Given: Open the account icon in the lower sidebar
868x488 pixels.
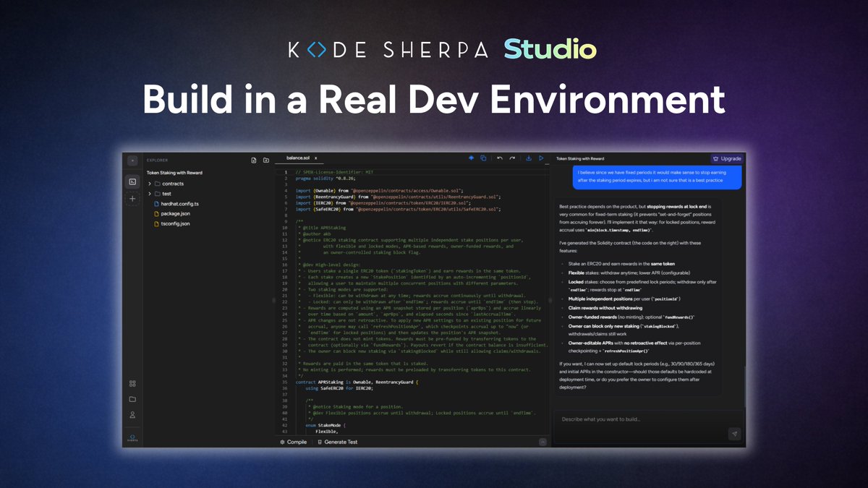Looking at the screenshot, I should pyautogui.click(x=133, y=414).
